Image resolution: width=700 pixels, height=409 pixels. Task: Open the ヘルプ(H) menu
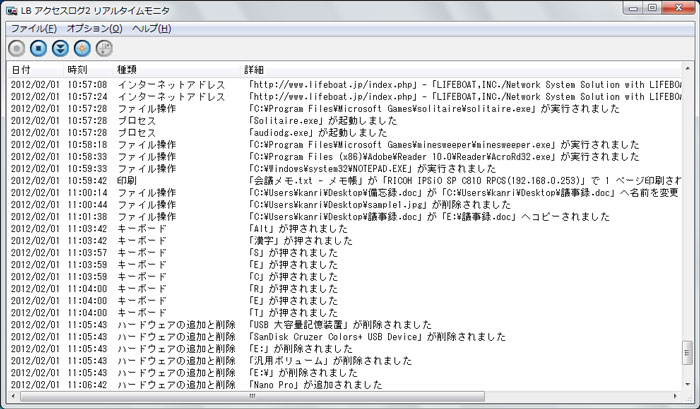click(x=152, y=28)
